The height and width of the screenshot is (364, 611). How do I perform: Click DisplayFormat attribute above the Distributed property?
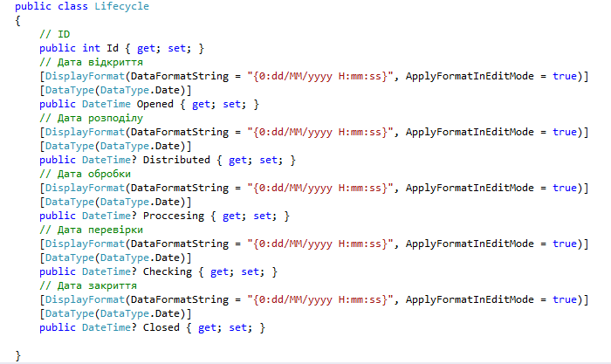(85, 132)
